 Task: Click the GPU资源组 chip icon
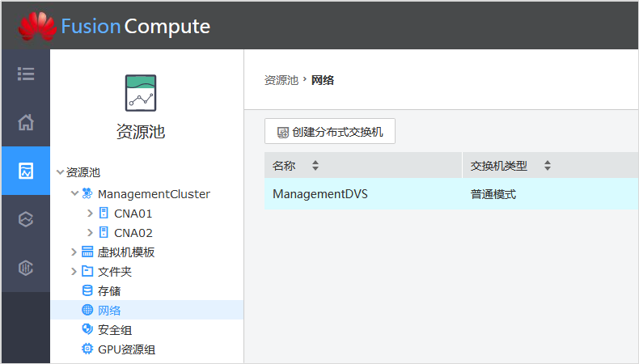[87, 349]
